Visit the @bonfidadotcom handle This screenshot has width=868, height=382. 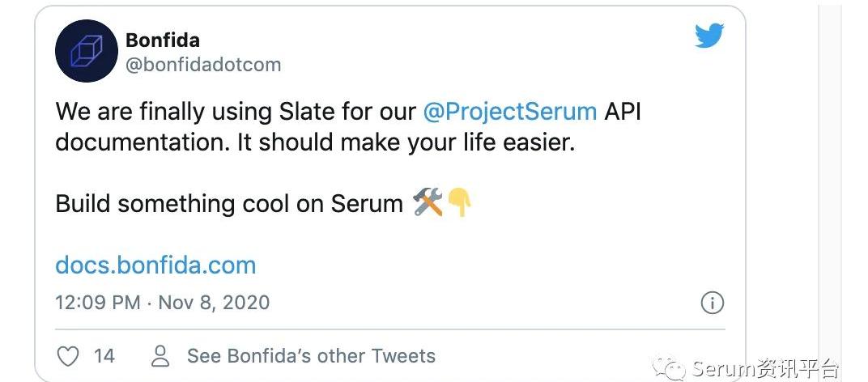tap(203, 65)
